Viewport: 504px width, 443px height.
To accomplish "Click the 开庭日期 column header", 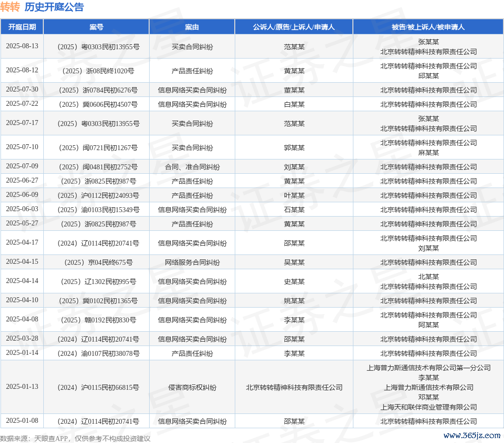I will click(22, 27).
